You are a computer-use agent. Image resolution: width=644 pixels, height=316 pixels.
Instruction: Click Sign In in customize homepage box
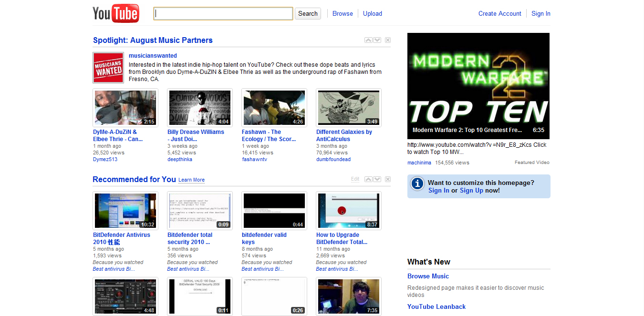[439, 190]
